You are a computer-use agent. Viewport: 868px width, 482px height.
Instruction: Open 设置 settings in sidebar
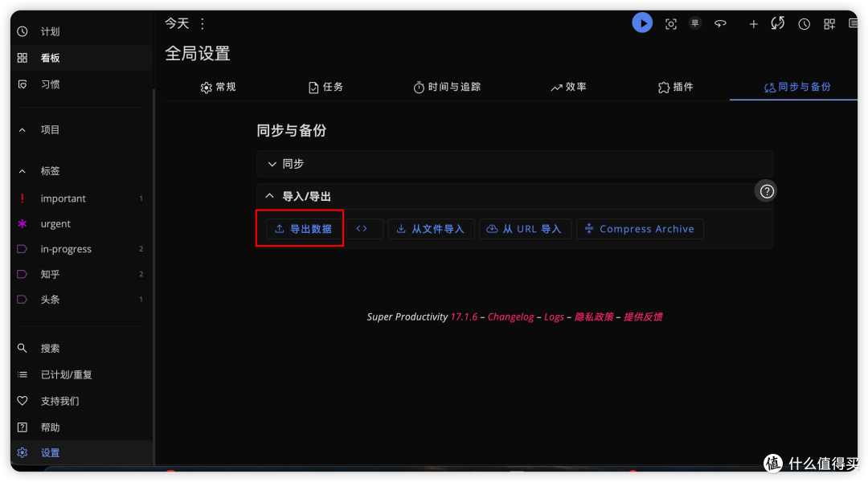pos(81,452)
